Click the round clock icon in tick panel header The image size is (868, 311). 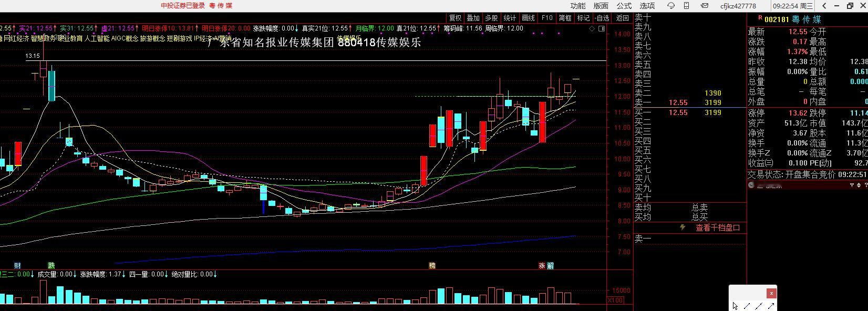[751, 185]
